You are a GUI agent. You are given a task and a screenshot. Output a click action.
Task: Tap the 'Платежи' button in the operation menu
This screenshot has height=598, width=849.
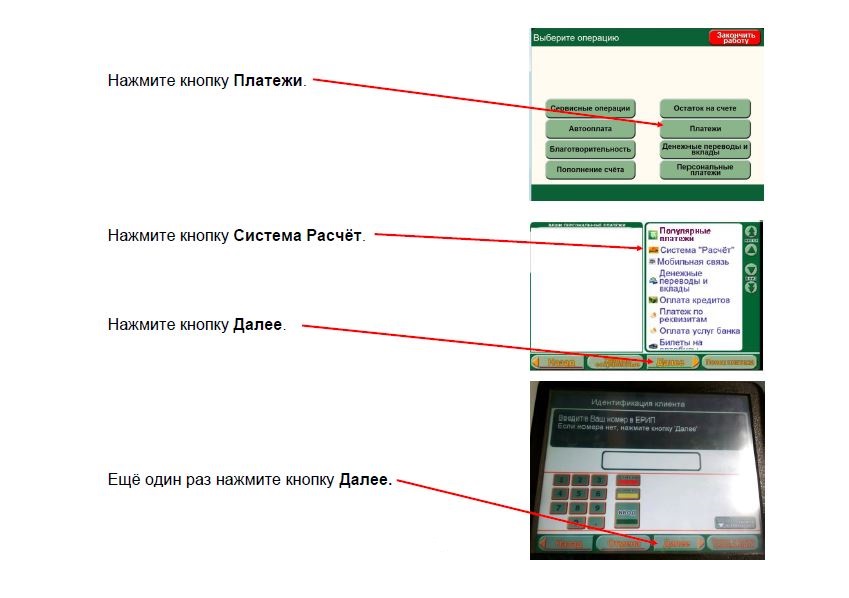[x=705, y=129]
